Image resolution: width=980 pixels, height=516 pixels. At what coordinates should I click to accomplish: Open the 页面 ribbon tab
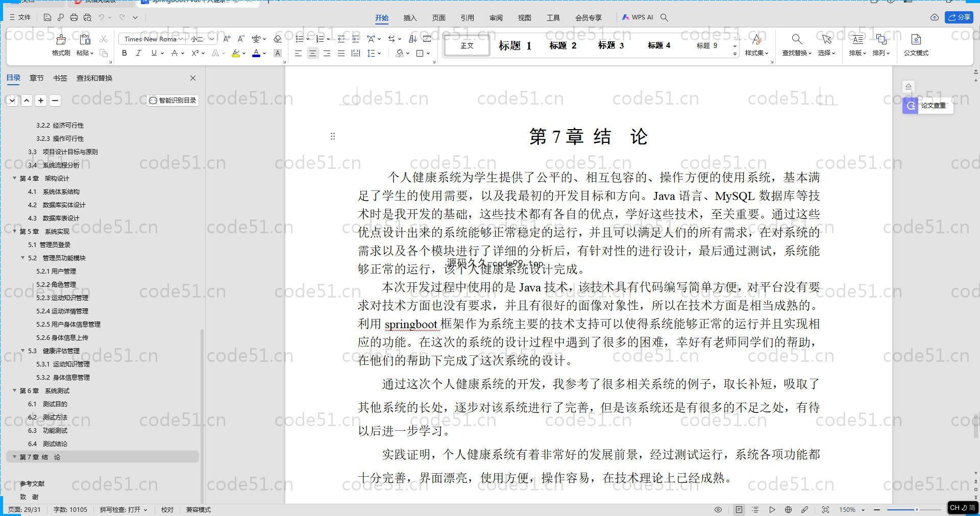click(x=438, y=17)
